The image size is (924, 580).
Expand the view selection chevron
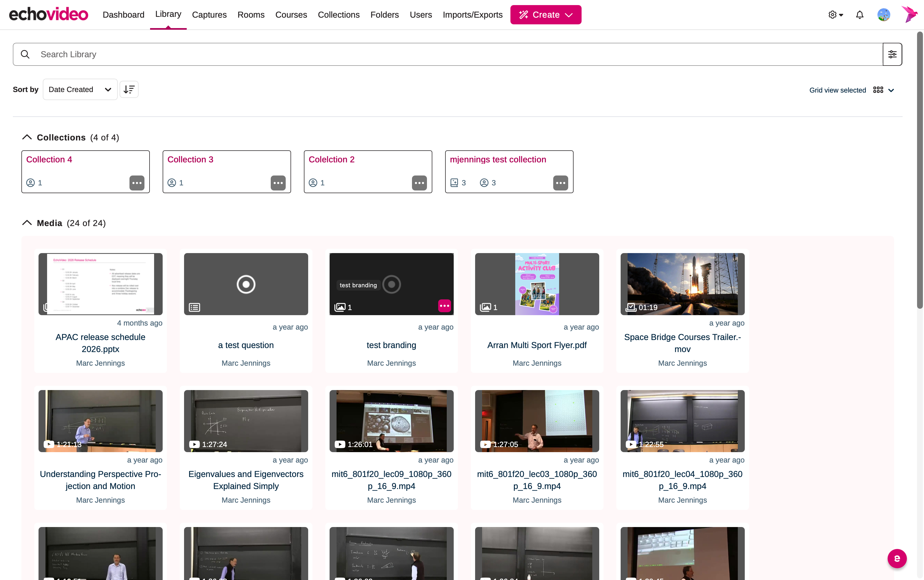891,90
